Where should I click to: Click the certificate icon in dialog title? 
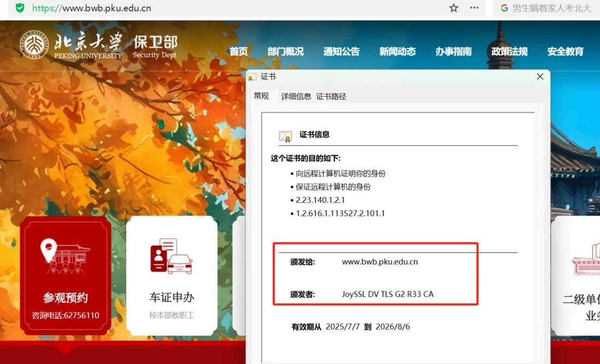point(252,77)
